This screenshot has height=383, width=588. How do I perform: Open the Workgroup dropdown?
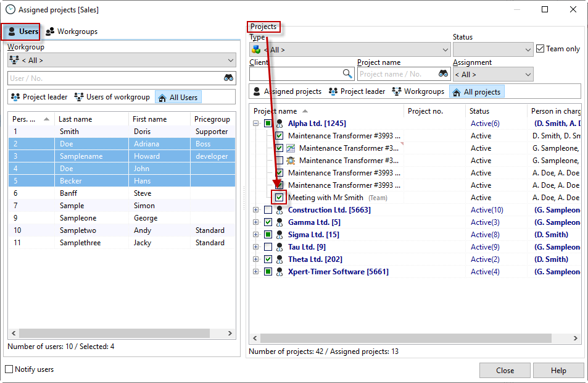pos(122,61)
